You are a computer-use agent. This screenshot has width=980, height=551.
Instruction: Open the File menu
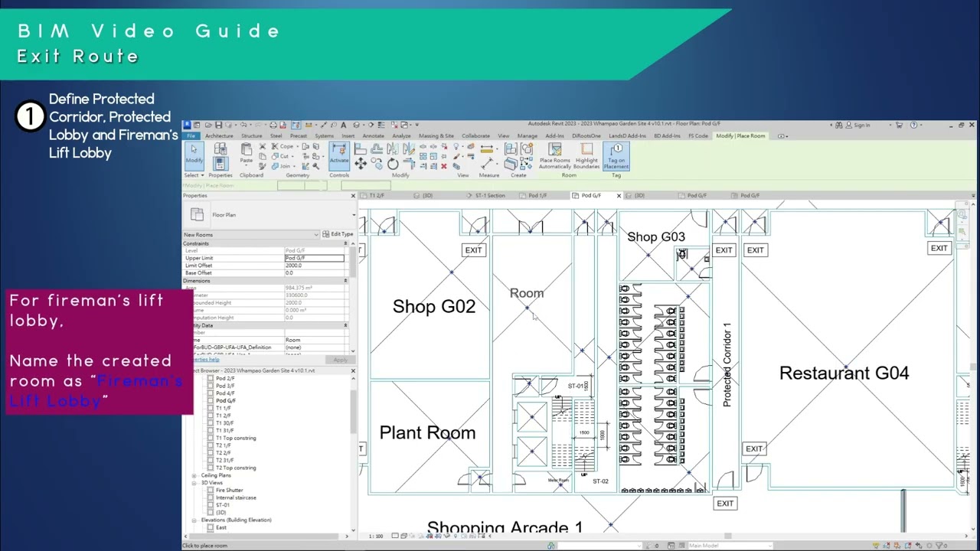pyautogui.click(x=190, y=135)
